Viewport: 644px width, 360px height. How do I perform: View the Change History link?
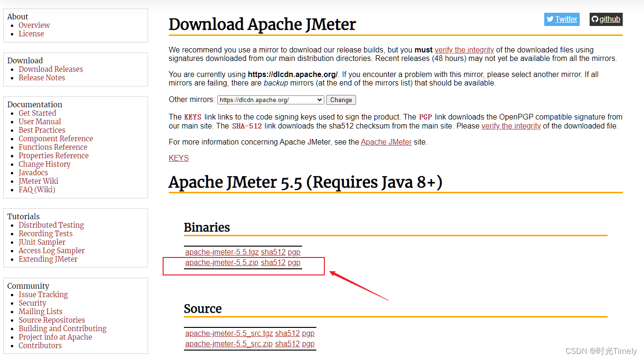coord(44,164)
